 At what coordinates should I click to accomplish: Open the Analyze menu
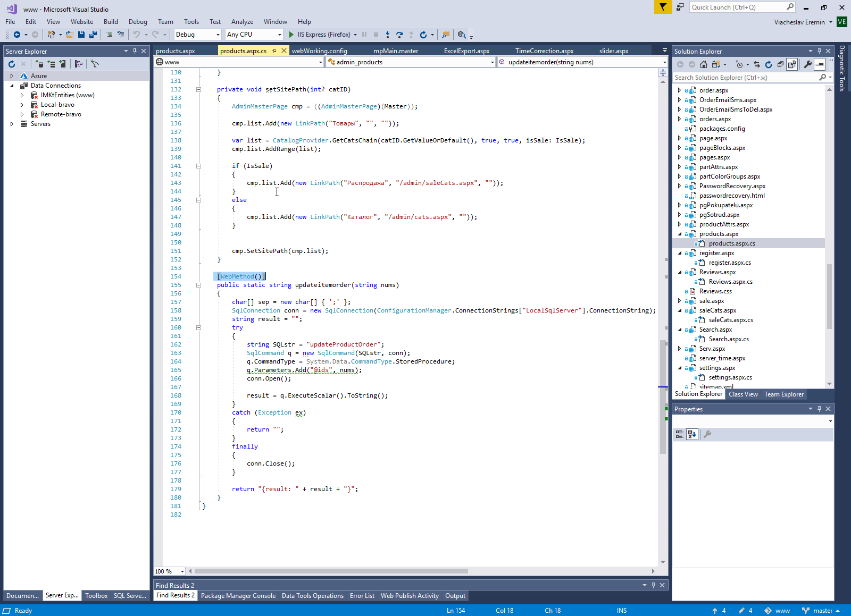click(242, 22)
